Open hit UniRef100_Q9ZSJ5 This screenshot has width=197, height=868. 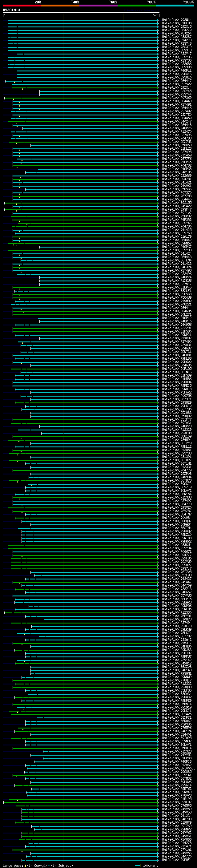[176, 26]
